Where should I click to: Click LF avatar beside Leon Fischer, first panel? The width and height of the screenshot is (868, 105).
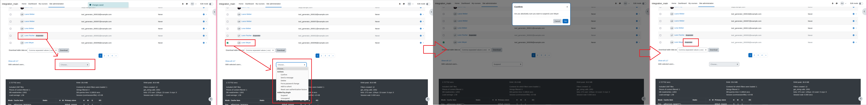22,36
